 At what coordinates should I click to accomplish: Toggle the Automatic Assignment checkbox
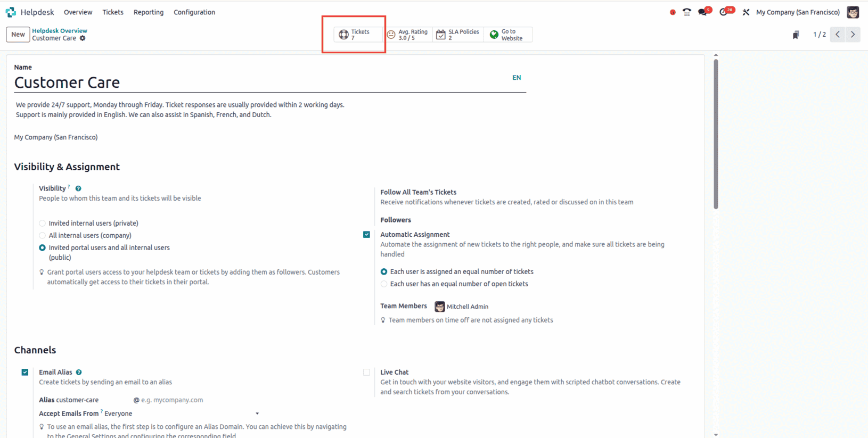[x=366, y=235]
